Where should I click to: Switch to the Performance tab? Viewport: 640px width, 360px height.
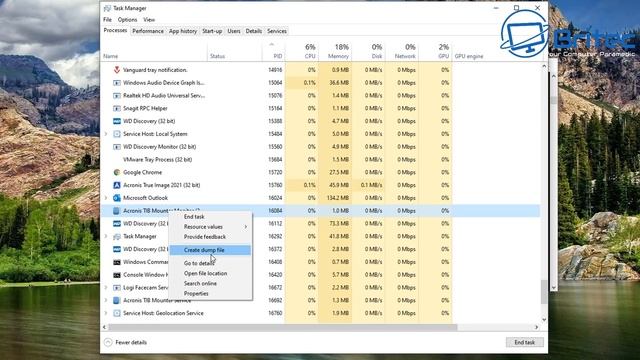[x=148, y=31]
